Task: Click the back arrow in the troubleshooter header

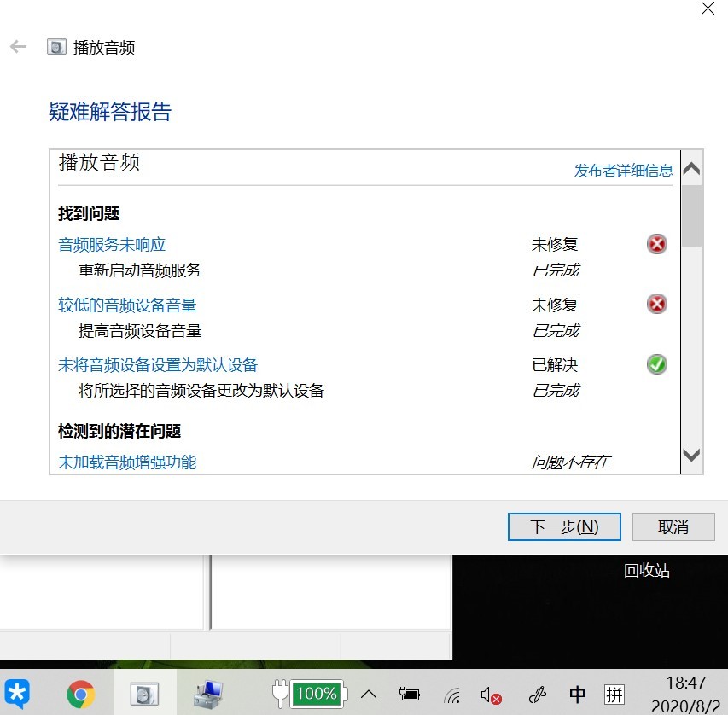Action: 18,47
